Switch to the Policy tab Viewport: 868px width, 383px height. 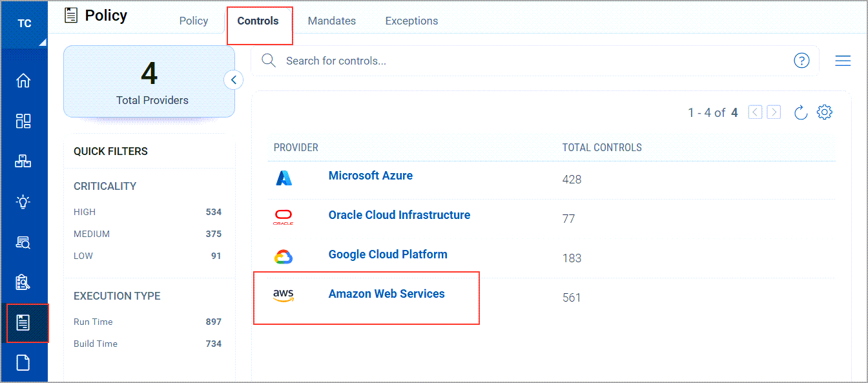tap(194, 21)
